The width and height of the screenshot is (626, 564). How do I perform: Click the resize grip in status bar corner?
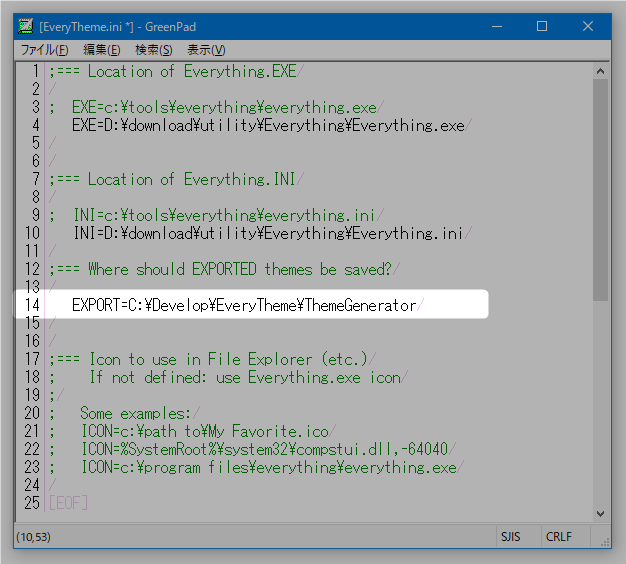coord(605,542)
